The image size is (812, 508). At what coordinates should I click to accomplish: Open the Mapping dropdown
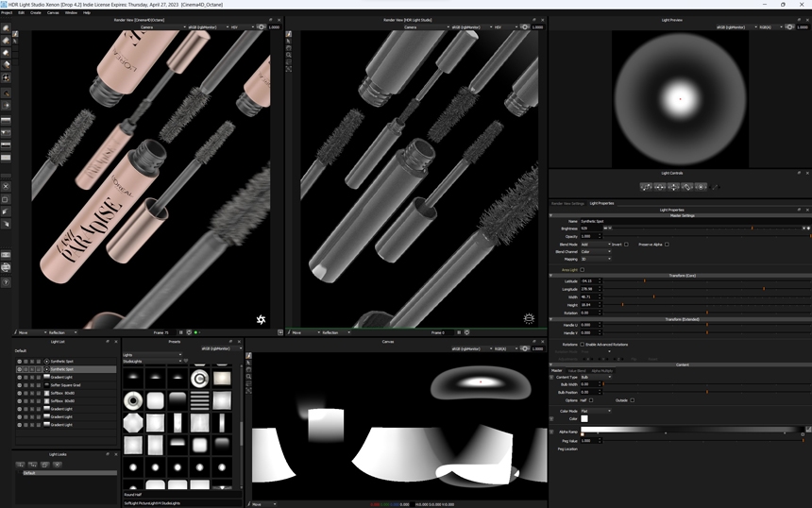pyautogui.click(x=596, y=259)
